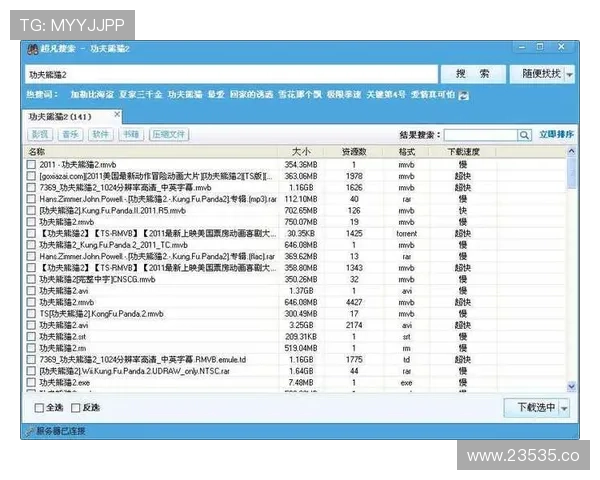Select the Hans Zimmer (flac).rar row
Image resolution: width=600 pixels, height=480 pixels.
point(295,256)
